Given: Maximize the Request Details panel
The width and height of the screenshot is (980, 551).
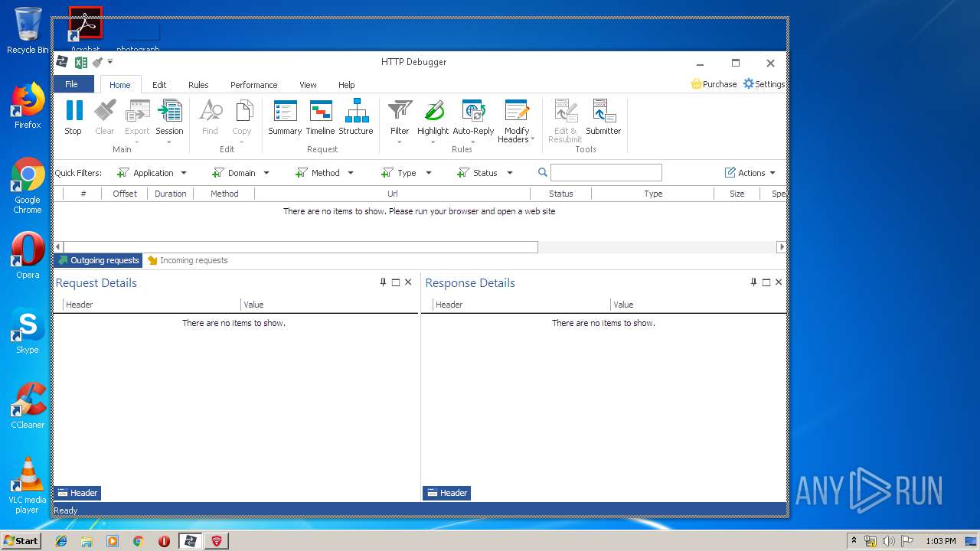Looking at the screenshot, I should [396, 282].
